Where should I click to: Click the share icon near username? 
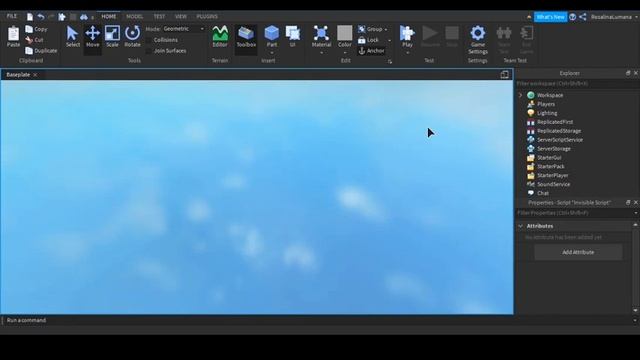point(583,17)
